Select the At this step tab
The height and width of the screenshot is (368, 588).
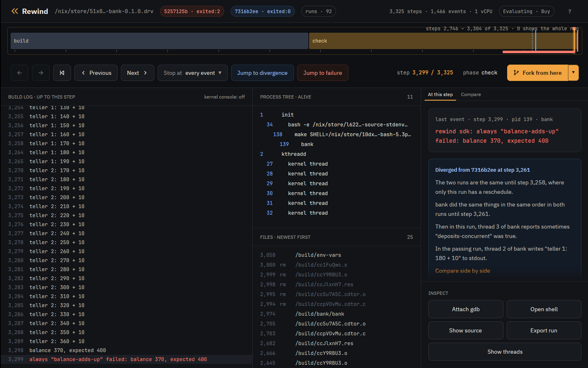(440, 94)
